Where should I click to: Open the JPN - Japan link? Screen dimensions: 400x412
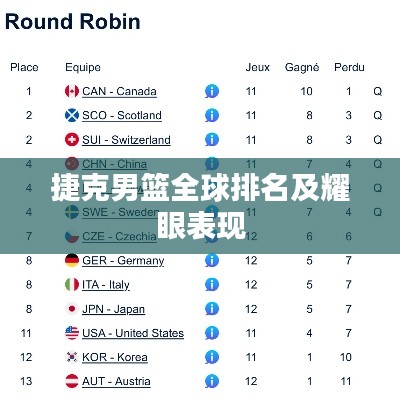click(x=113, y=309)
